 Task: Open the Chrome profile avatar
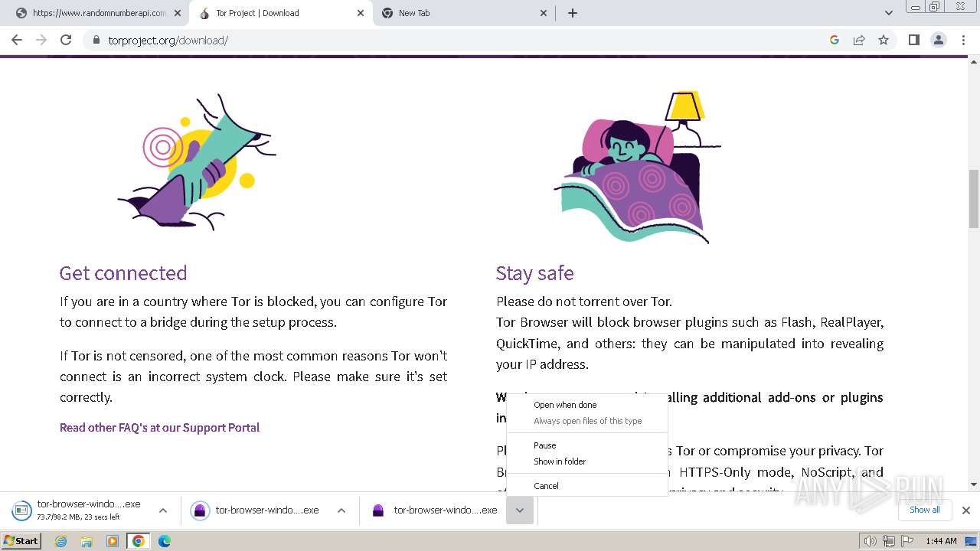coord(939,40)
